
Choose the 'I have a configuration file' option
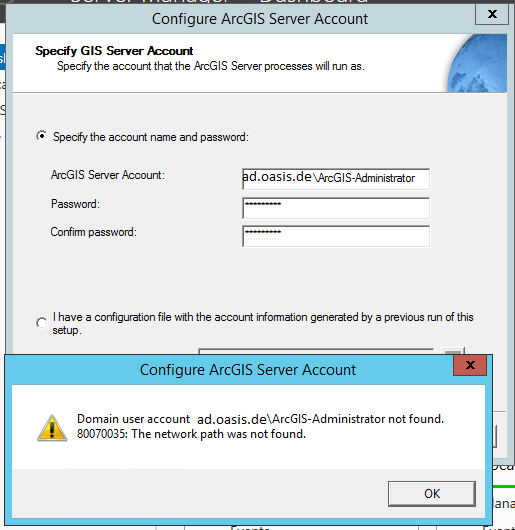(x=42, y=323)
